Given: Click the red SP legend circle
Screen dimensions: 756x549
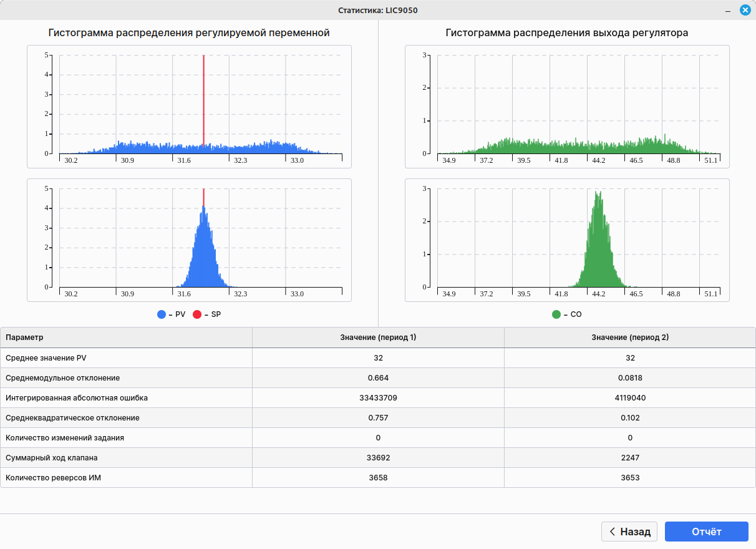Looking at the screenshot, I should (197, 314).
